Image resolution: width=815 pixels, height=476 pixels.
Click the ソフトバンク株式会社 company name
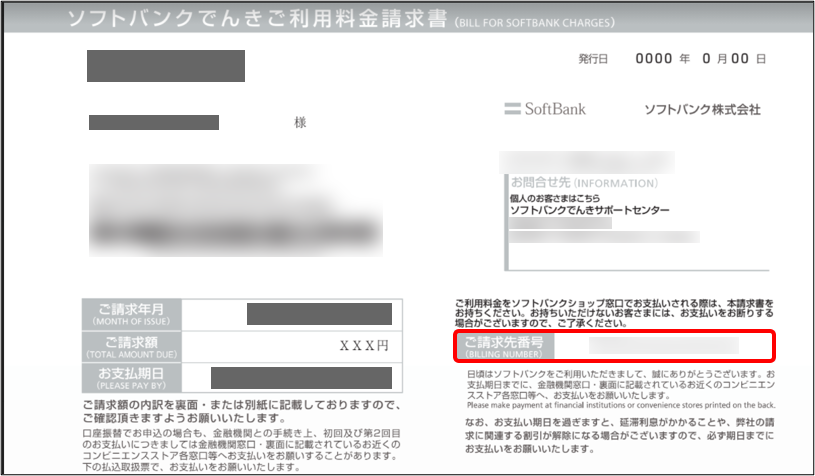702,110
